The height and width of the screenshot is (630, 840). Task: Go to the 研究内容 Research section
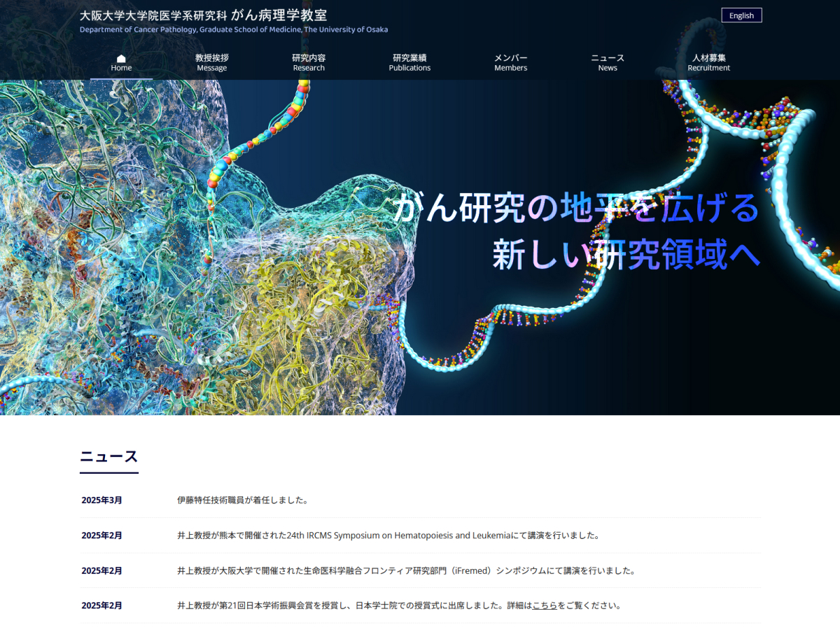click(x=309, y=63)
